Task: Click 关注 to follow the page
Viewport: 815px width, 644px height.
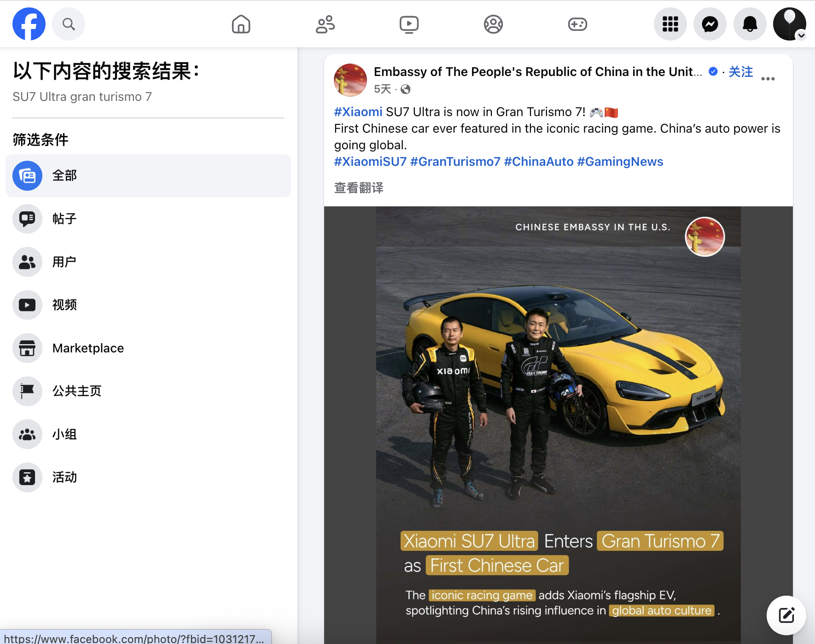Action: click(x=740, y=72)
